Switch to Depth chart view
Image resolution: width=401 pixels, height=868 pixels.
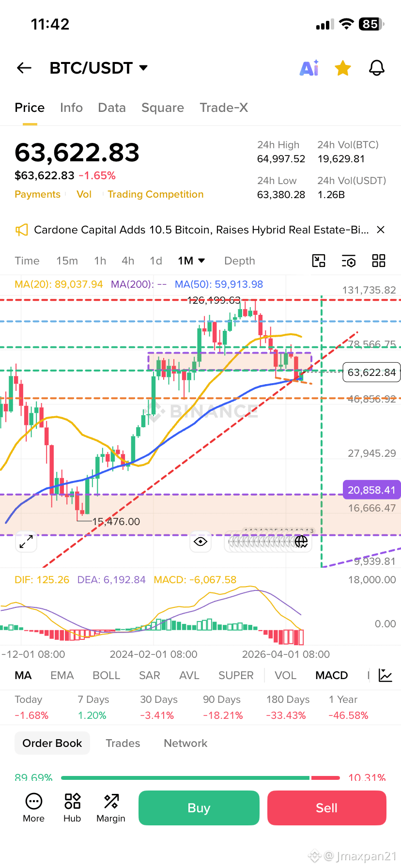pyautogui.click(x=240, y=261)
